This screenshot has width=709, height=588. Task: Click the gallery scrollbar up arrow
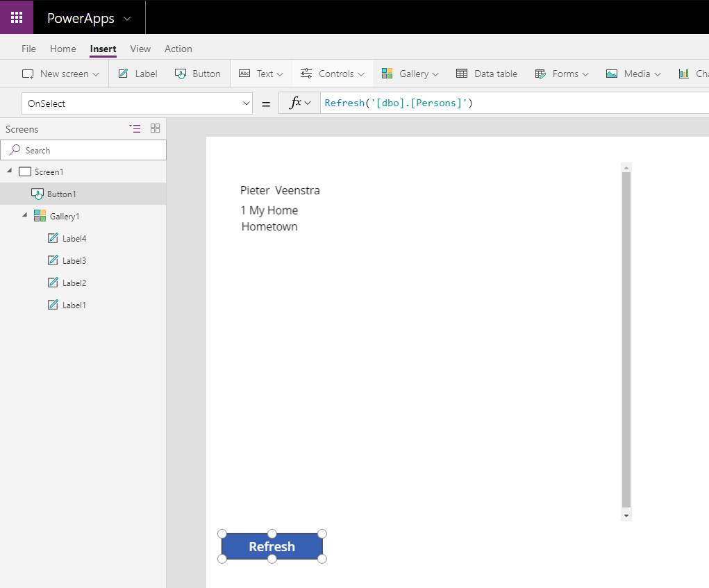point(626,168)
